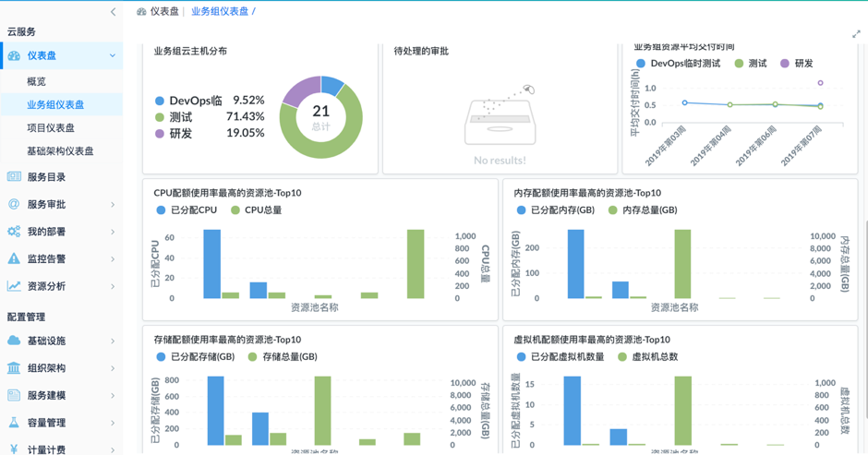The width and height of the screenshot is (868, 455).
Task: Click the 我的部署 gears icon
Action: tap(14, 232)
